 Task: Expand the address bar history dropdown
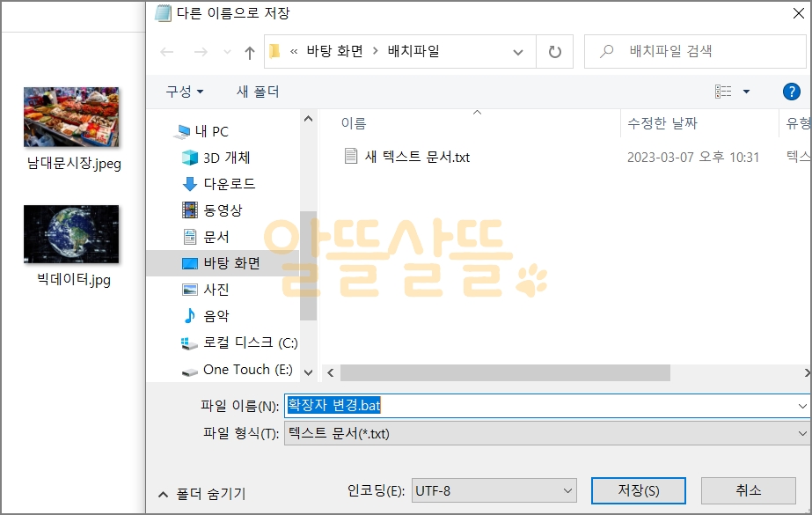tap(518, 52)
